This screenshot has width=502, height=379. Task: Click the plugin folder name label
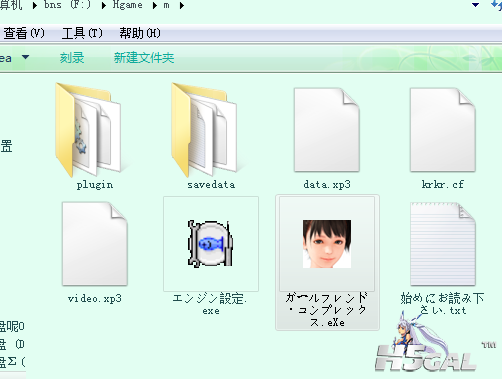(x=95, y=185)
